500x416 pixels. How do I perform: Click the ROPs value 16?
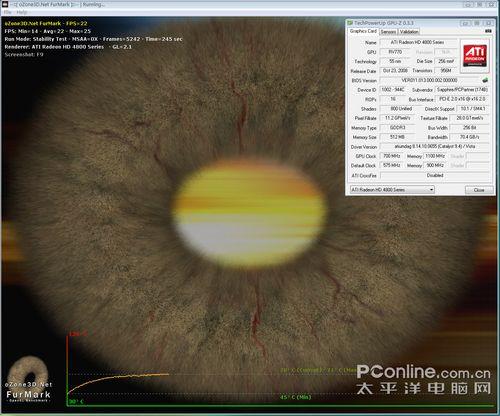pos(393,99)
